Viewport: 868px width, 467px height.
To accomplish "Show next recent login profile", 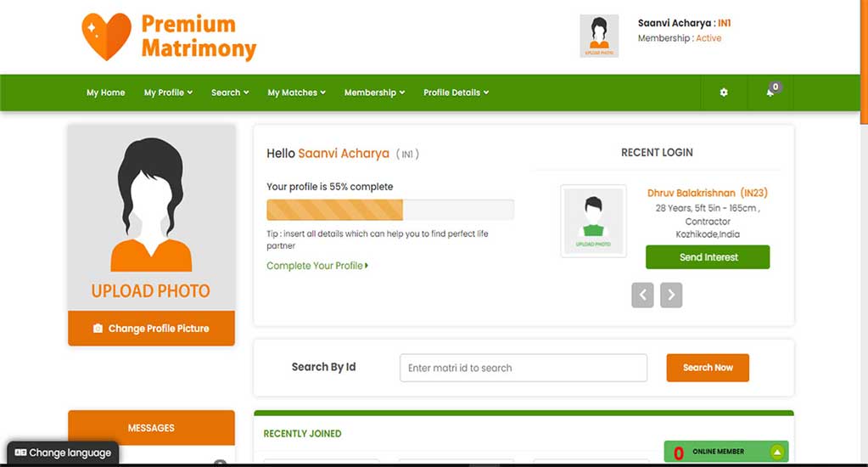I will (671, 295).
